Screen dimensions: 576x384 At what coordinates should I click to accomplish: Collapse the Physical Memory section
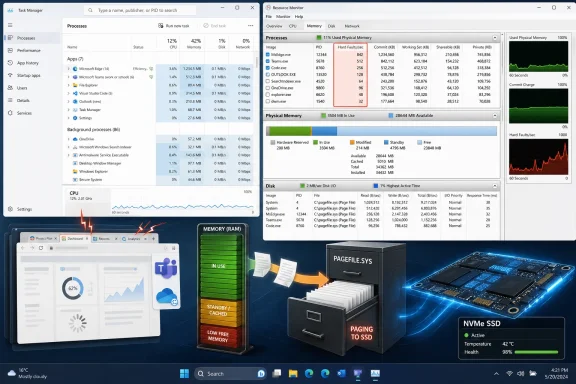point(495,116)
